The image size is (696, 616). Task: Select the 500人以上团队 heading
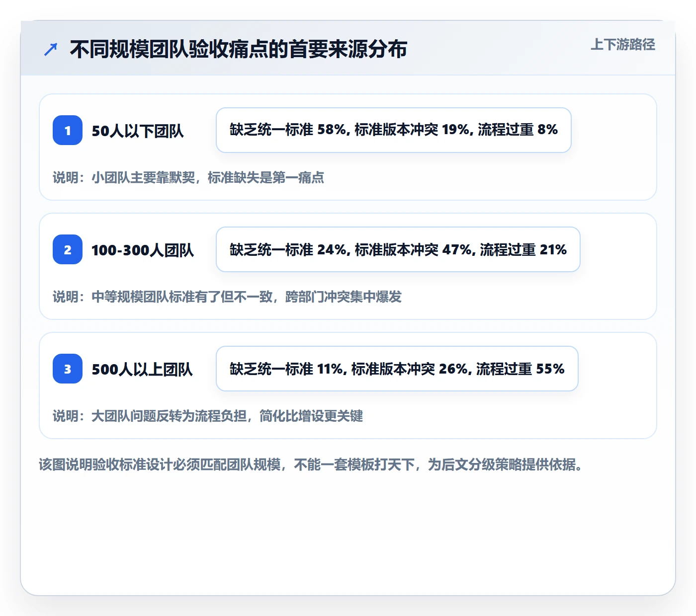point(142,369)
